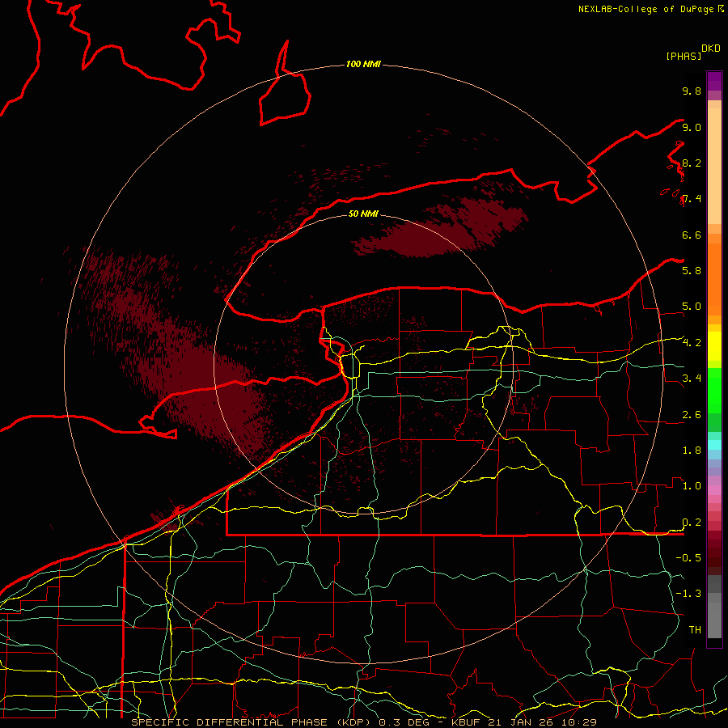The height and width of the screenshot is (728, 728).
Task: Click the 50 NMI range ring label
Action: 363,214
